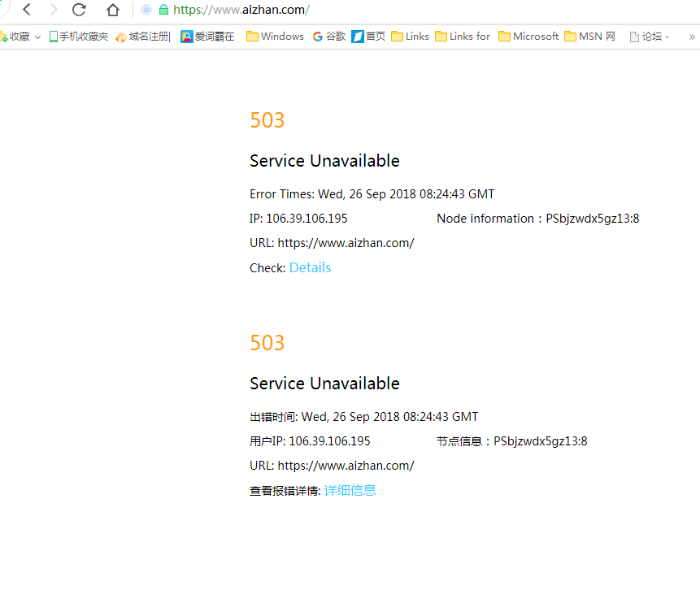Open the Windows bookmark folder
700x590 pixels.
275,37
